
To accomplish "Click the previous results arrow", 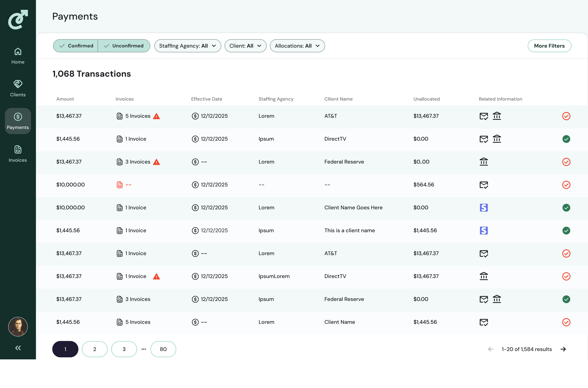I will click(491, 349).
